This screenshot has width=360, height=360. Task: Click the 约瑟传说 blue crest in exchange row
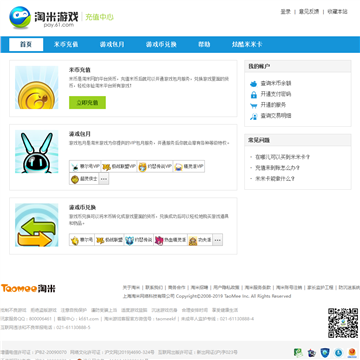pyautogui.click(x=129, y=240)
